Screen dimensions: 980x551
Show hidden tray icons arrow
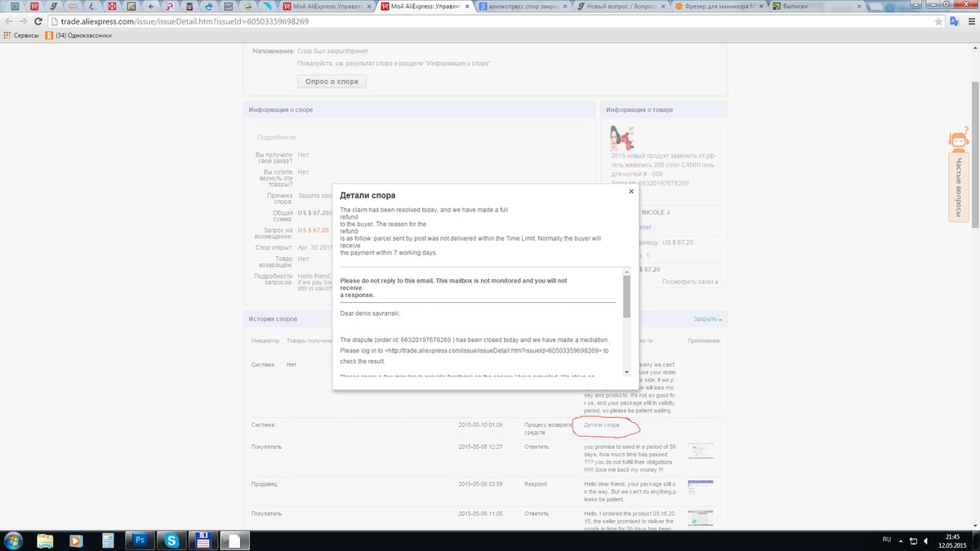tap(902, 540)
